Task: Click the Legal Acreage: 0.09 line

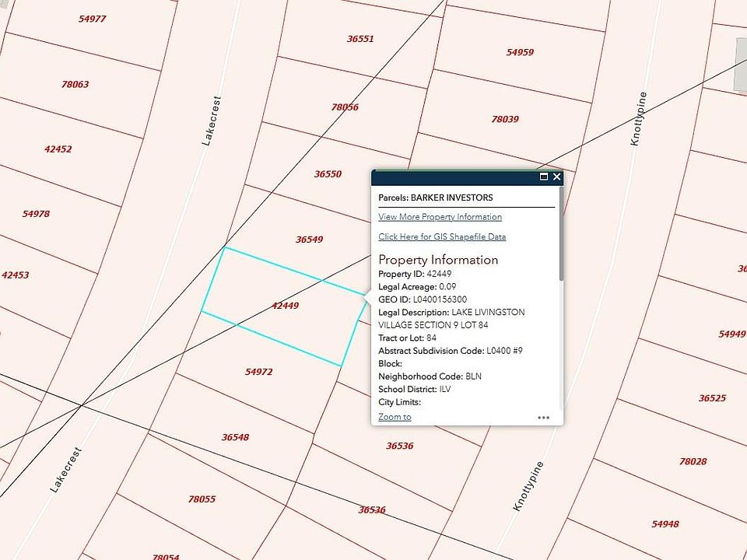Action: (417, 287)
